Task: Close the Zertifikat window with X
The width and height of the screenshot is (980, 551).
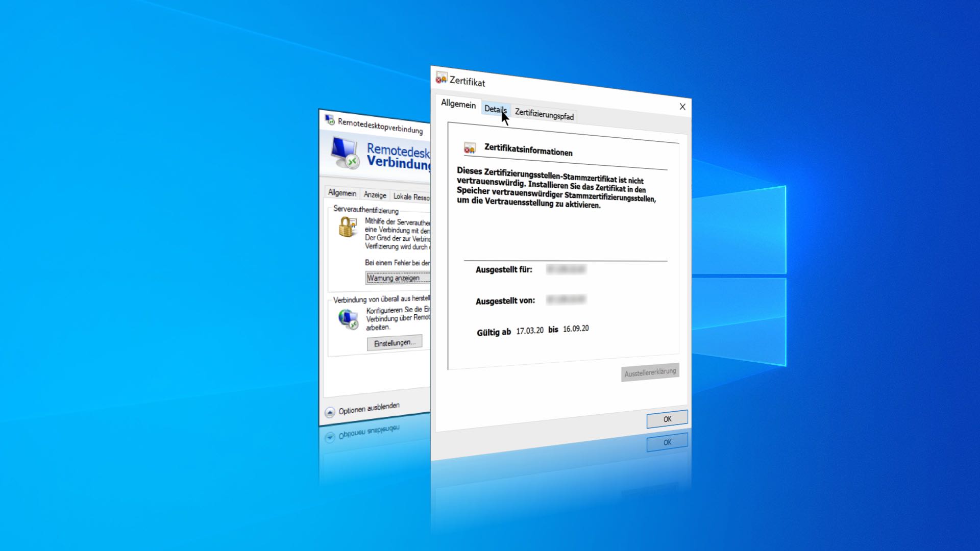Action: point(682,107)
